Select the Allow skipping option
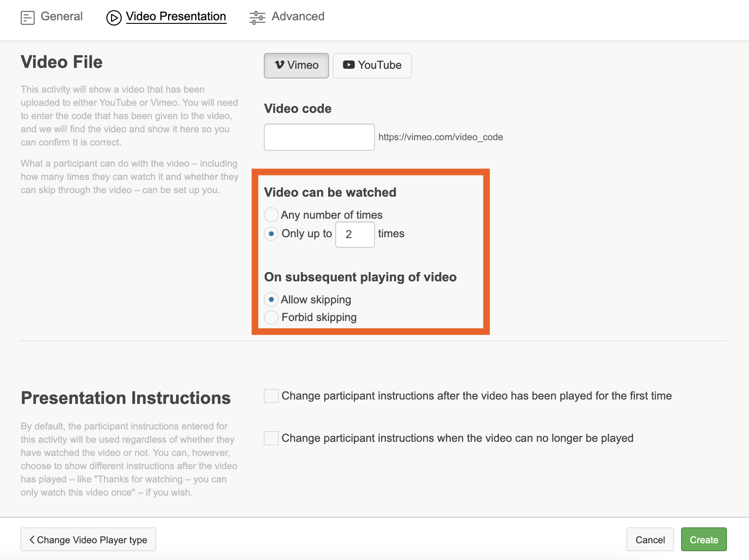749x560 pixels. [271, 299]
